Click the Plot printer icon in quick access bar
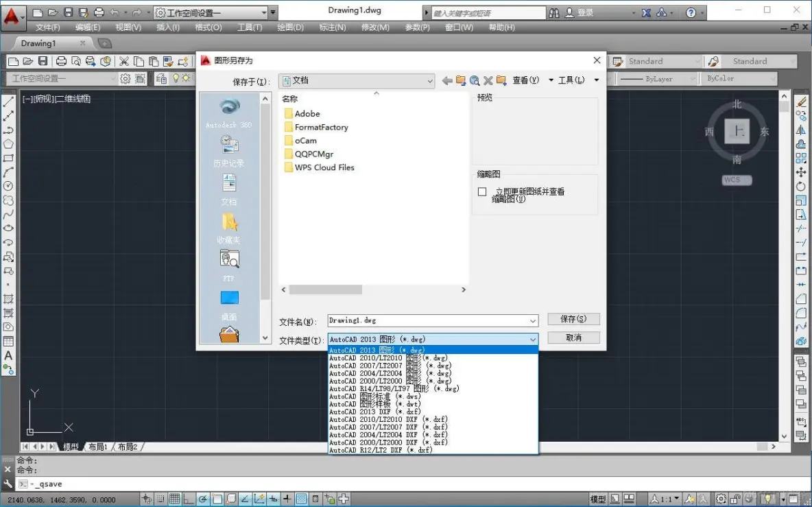Viewport: 812px width, 507px height. (99, 12)
